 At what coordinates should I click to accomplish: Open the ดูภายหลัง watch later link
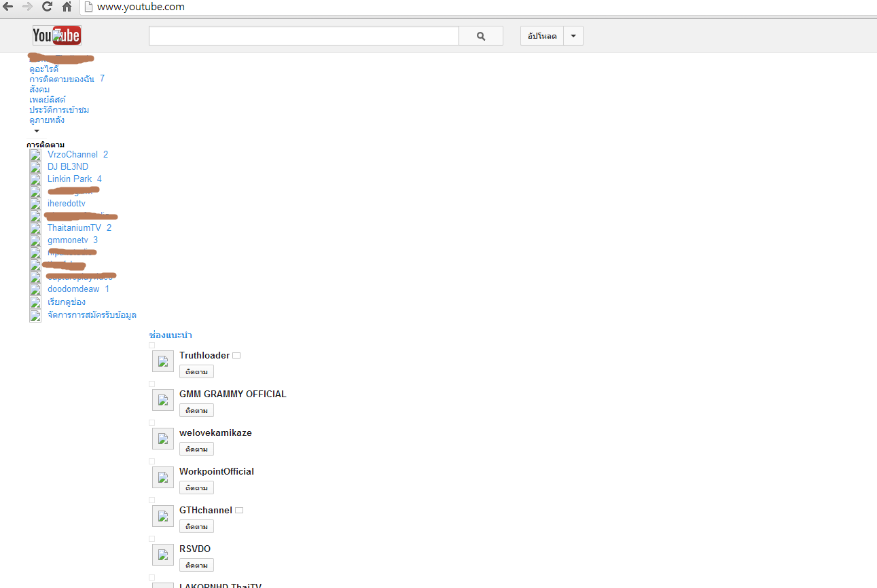coord(47,120)
